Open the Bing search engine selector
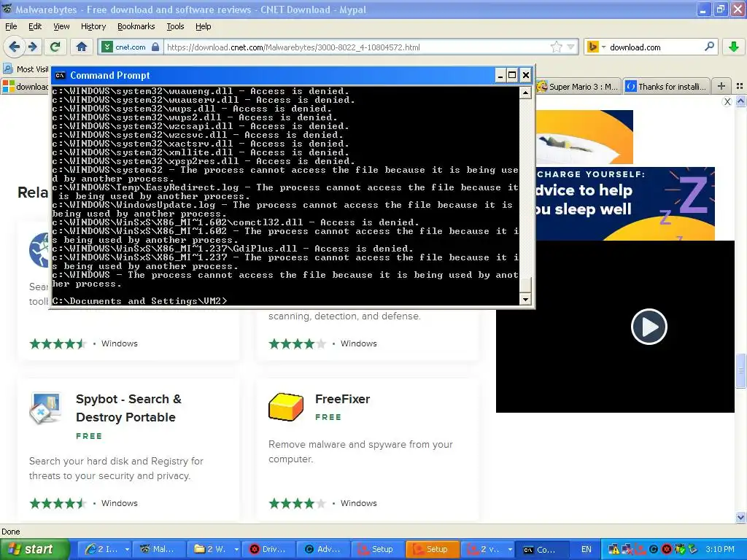This screenshot has width=747, height=560. [596, 47]
